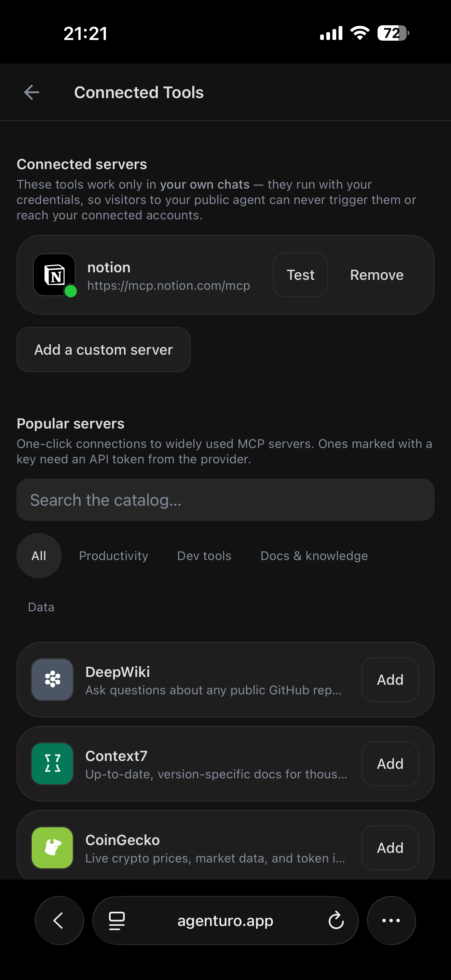Tap the 21:21 clock in status bar
This screenshot has height=980, width=451.
[85, 33]
